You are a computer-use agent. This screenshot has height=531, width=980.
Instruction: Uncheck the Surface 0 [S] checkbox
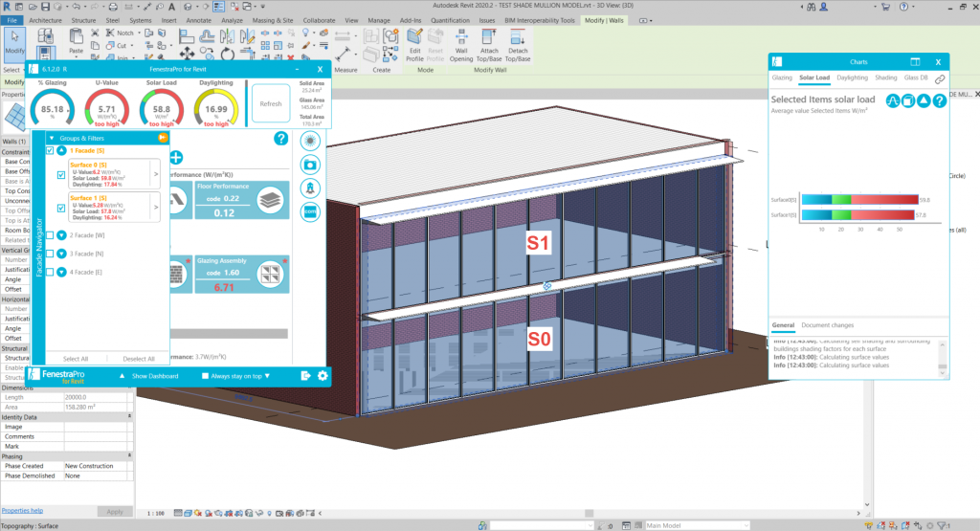pos(61,175)
